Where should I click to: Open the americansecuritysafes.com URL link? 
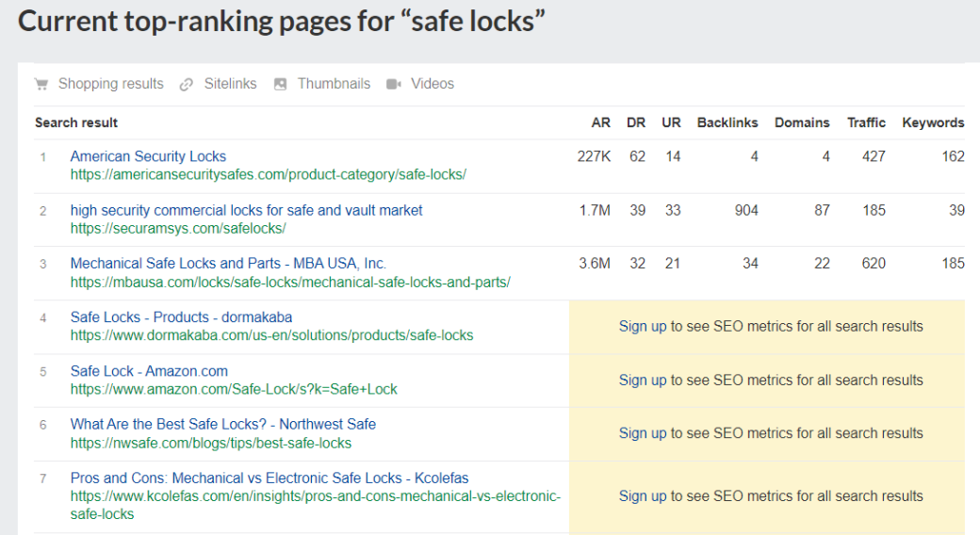pyautogui.click(x=268, y=174)
